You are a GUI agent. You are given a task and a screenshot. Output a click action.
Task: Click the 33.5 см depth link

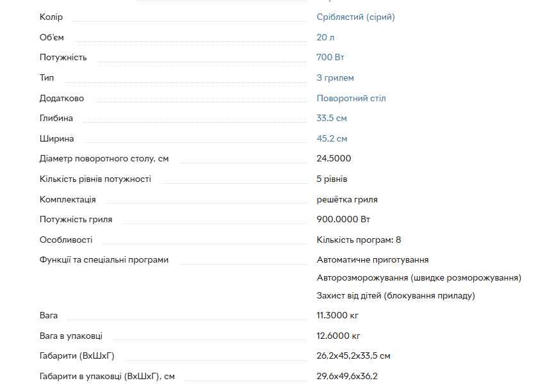click(332, 118)
